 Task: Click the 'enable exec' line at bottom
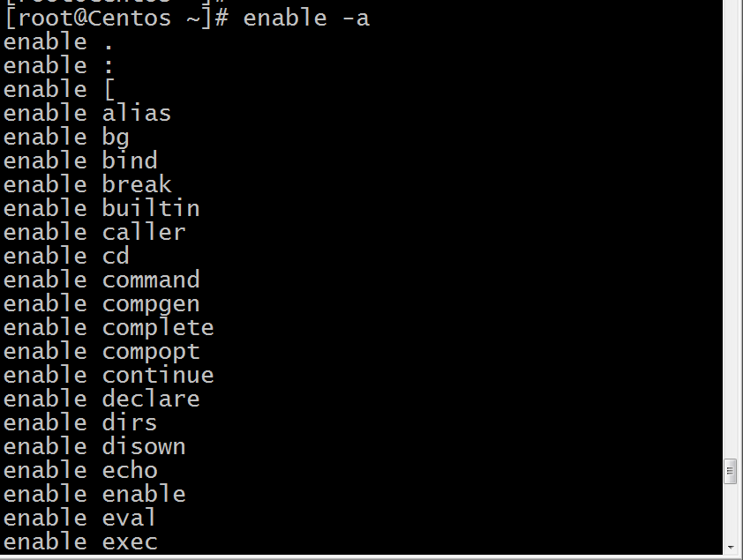pyautogui.click(x=80, y=542)
